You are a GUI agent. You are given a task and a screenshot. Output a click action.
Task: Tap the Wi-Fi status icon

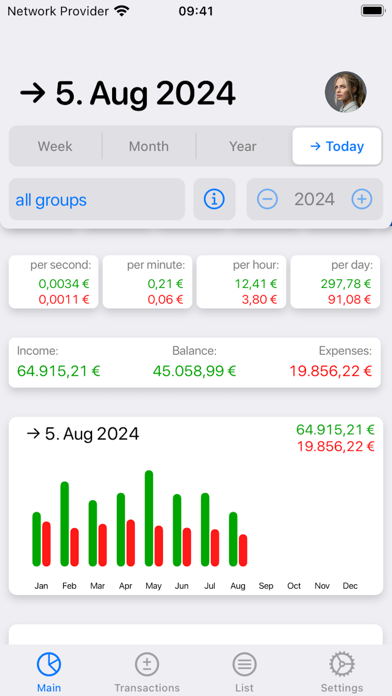(x=121, y=11)
